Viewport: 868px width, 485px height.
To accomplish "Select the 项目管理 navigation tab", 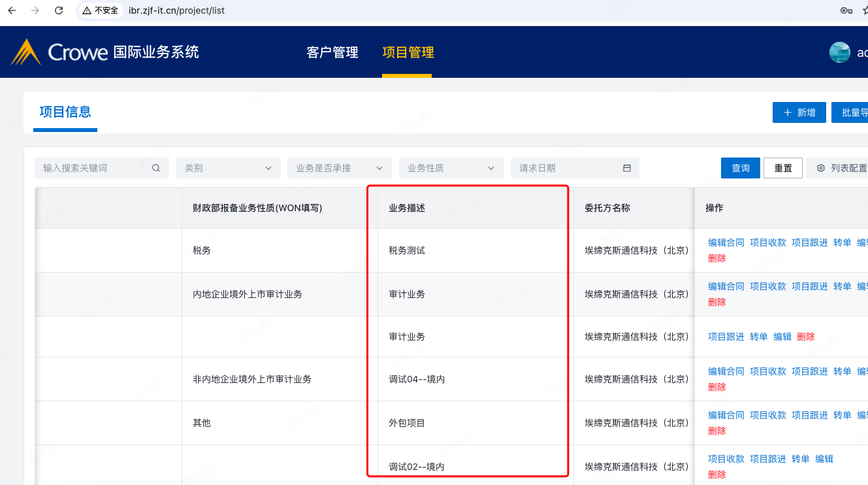I will (x=408, y=53).
